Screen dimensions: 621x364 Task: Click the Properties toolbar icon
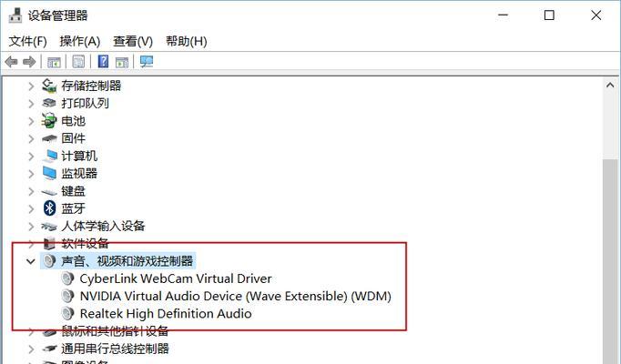[x=78, y=62]
